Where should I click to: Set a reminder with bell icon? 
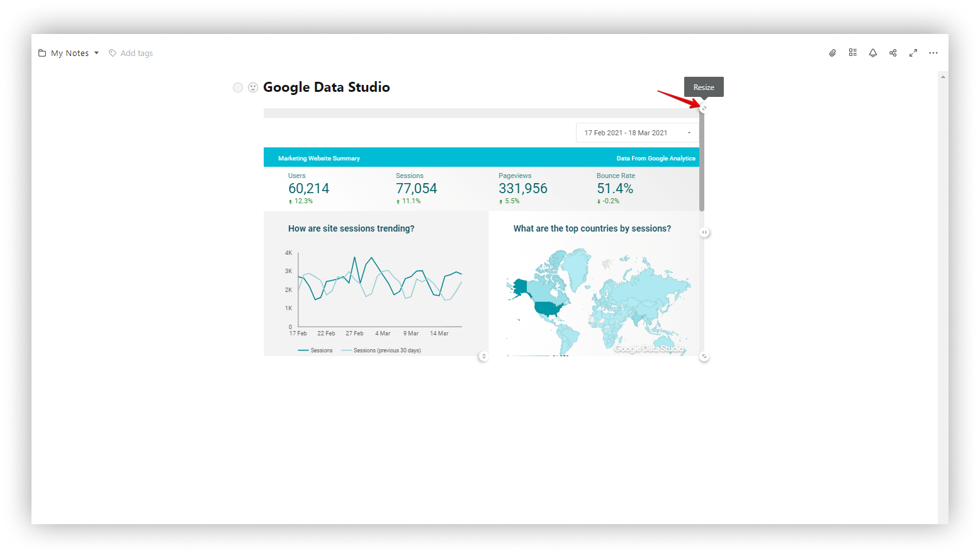(872, 53)
